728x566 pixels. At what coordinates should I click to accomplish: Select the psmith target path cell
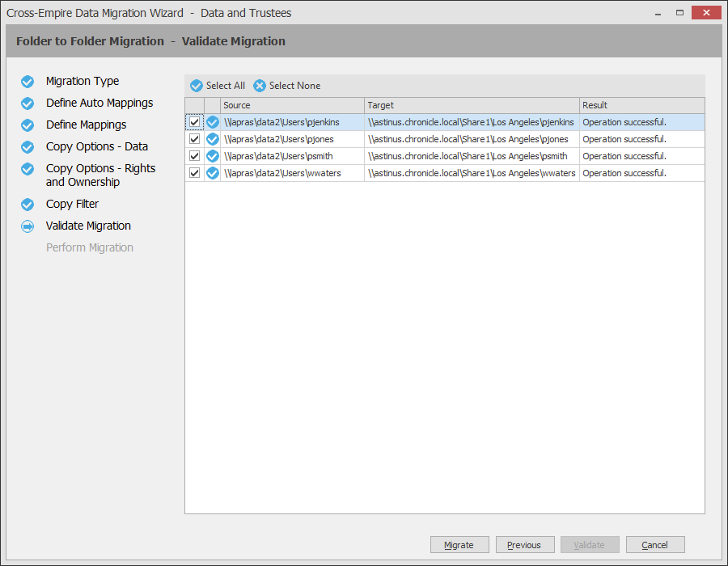point(471,156)
